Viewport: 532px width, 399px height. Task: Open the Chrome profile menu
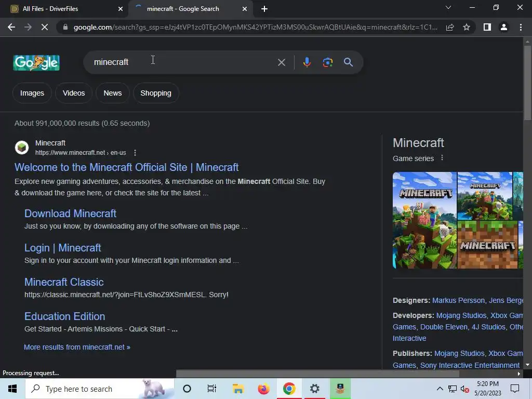(504, 27)
